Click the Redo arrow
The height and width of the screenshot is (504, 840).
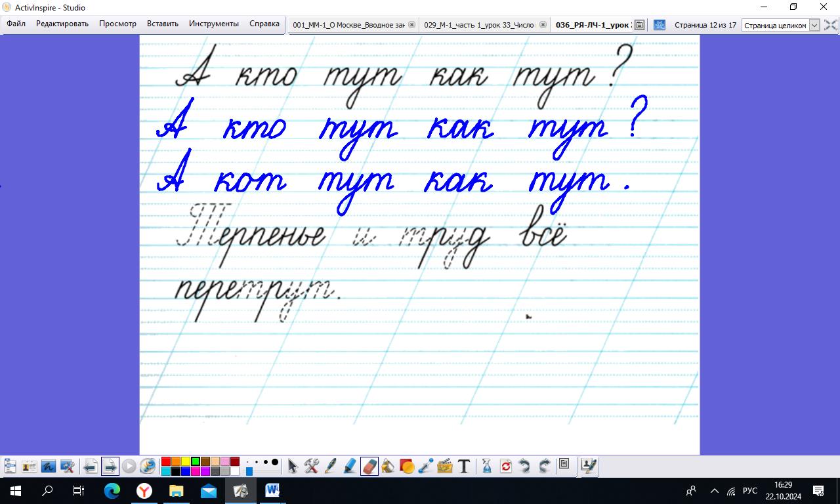click(x=545, y=466)
